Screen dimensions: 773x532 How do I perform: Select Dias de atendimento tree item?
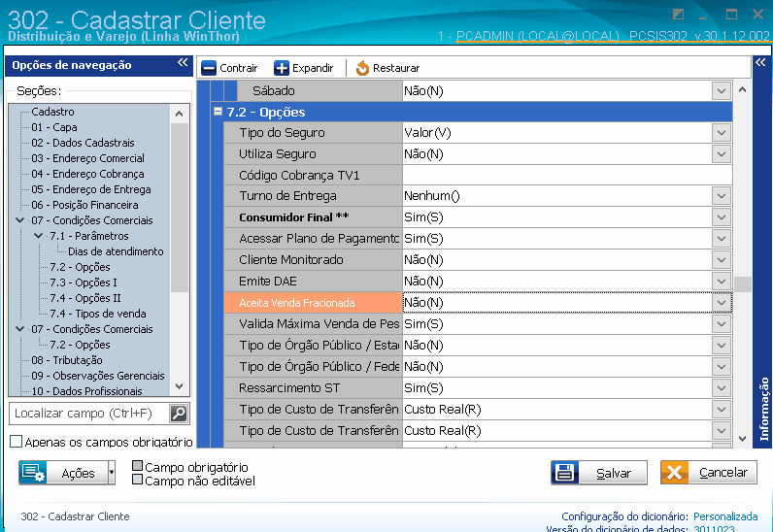point(116,251)
